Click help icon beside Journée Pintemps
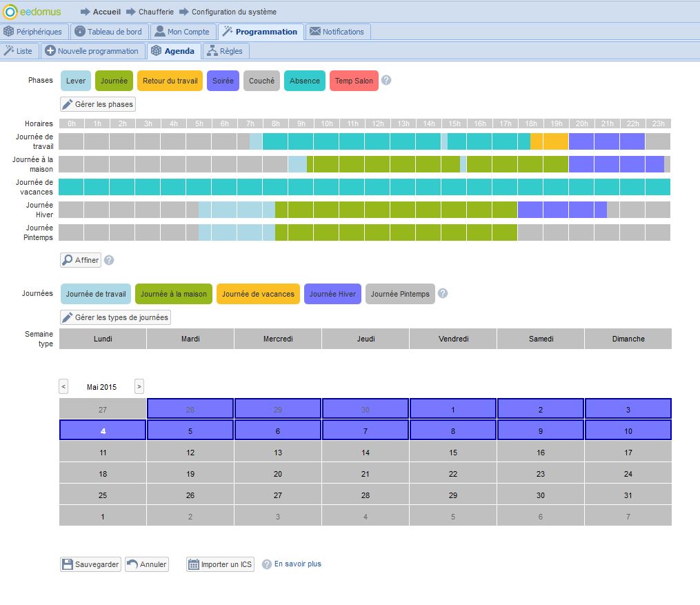The width and height of the screenshot is (700, 605). pyautogui.click(x=443, y=294)
